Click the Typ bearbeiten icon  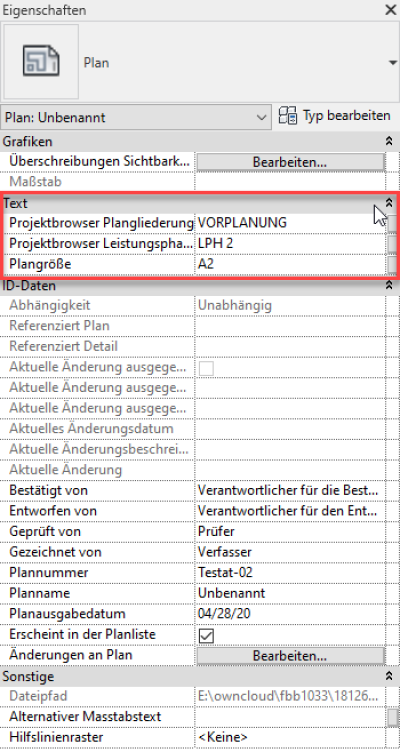pos(288,116)
